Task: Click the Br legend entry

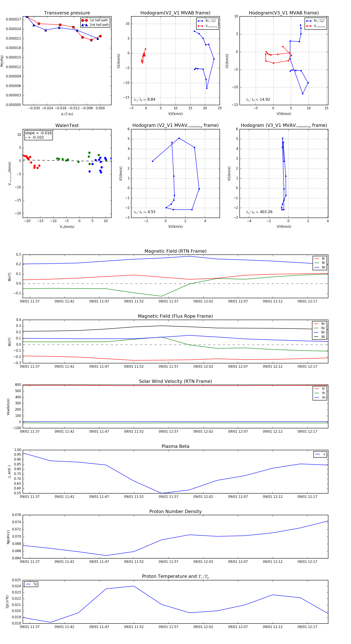Action: (320, 259)
